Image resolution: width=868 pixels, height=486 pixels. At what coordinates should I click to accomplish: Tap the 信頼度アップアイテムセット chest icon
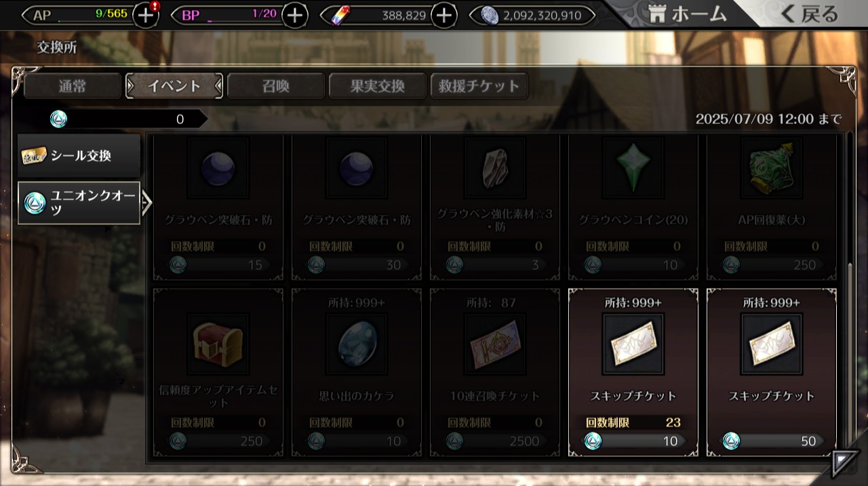click(x=218, y=344)
